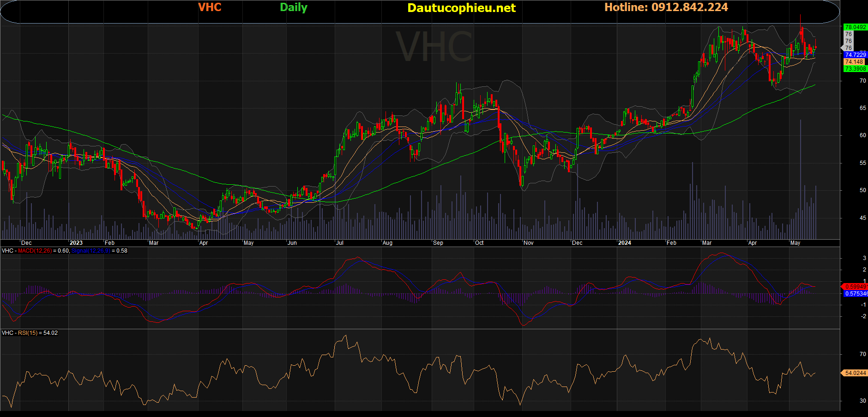Click the large VHC watermark in chart
Image resolution: width=868 pixels, height=417 pixels.
pyautogui.click(x=434, y=47)
